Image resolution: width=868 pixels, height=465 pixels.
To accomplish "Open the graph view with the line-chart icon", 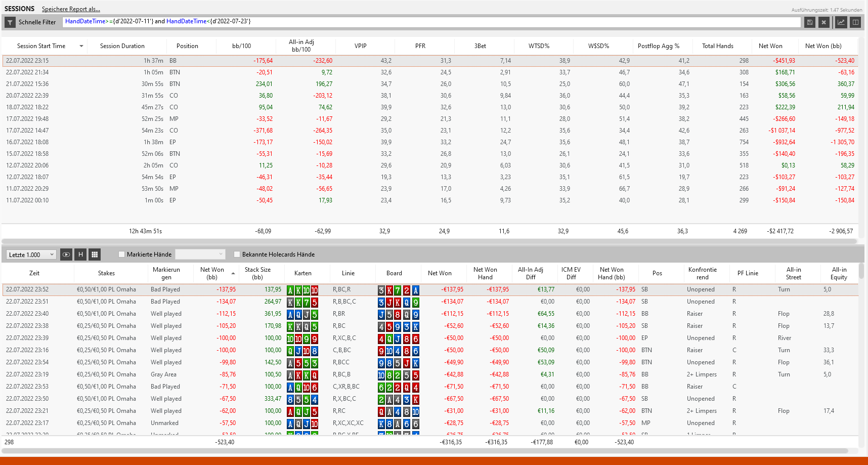I will [841, 22].
